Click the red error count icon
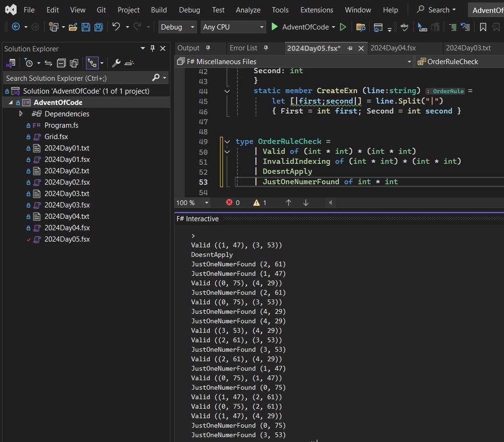The height and width of the screenshot is (442, 504). click(x=229, y=202)
